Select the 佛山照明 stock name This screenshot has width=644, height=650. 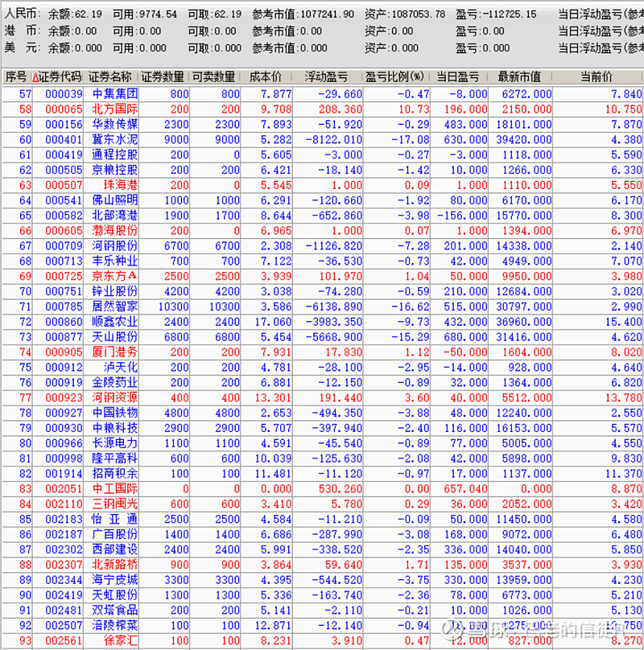[x=115, y=200]
